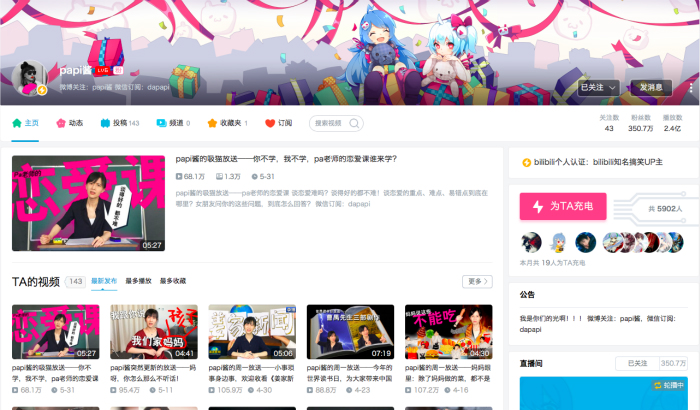Open video title 今年的世界读书日
Image resolution: width=700 pixels, height=410 pixels.
(350, 373)
